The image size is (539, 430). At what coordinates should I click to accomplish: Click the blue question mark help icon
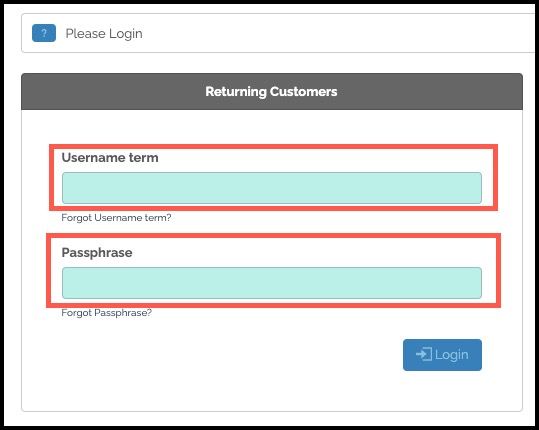click(44, 33)
